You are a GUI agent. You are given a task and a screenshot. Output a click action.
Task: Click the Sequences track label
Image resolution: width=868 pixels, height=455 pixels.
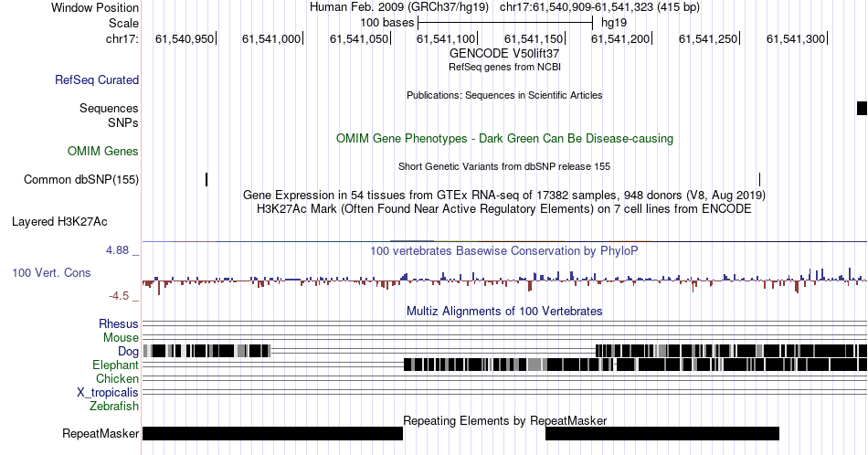pyautogui.click(x=109, y=108)
